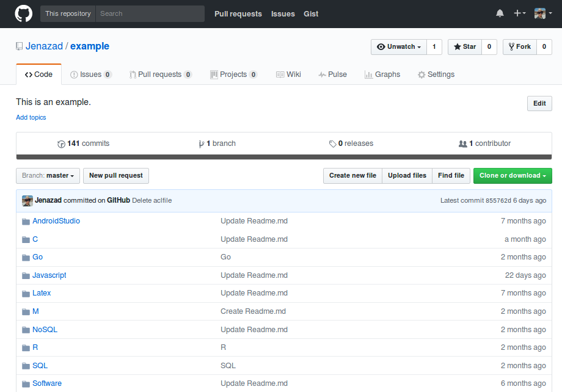Click the language bar under repository stats
The height and width of the screenshot is (392, 562).
[284, 157]
